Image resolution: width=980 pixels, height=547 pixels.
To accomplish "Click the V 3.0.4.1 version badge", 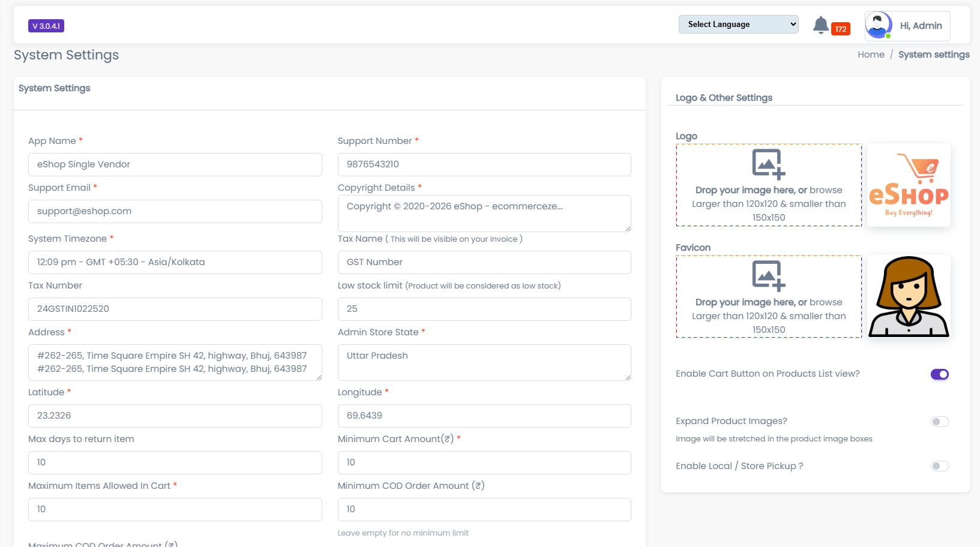I will [x=46, y=26].
